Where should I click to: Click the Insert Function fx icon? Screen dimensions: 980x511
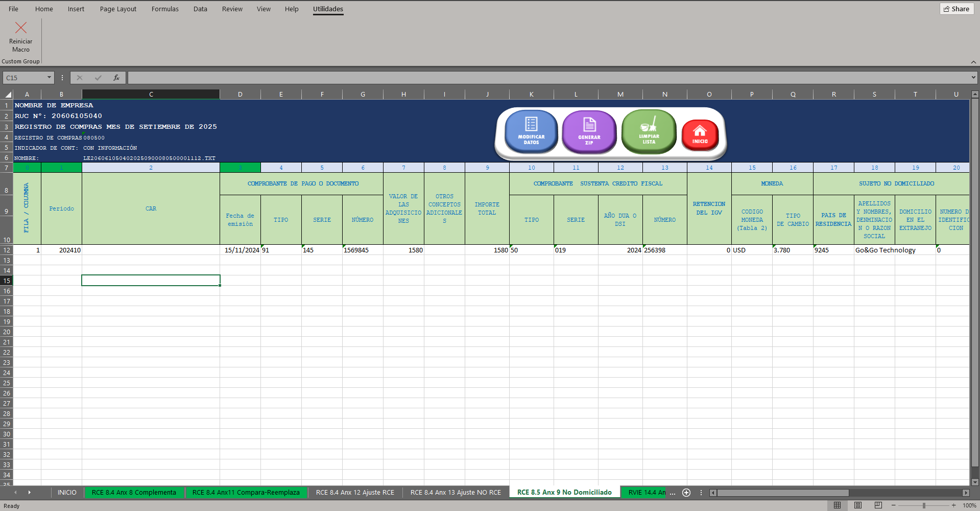(x=116, y=78)
